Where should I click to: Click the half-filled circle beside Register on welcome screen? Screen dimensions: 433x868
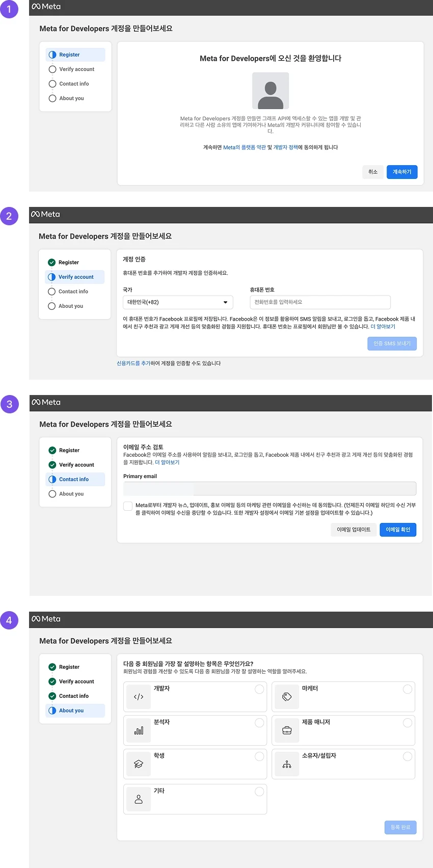point(52,55)
